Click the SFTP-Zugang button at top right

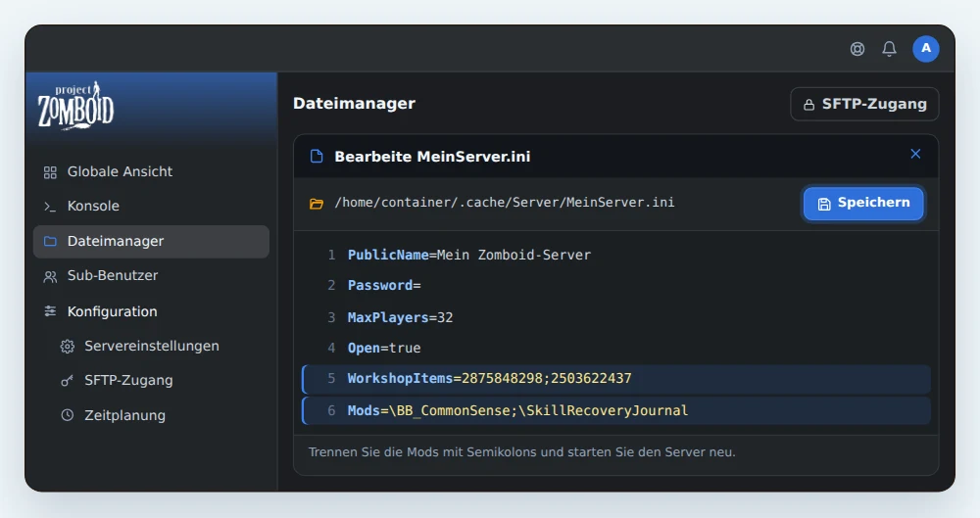tap(864, 104)
